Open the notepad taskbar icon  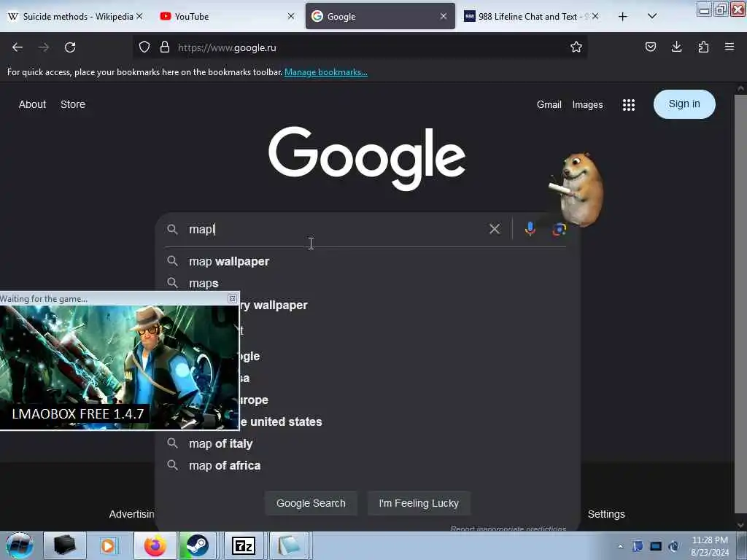click(290, 545)
